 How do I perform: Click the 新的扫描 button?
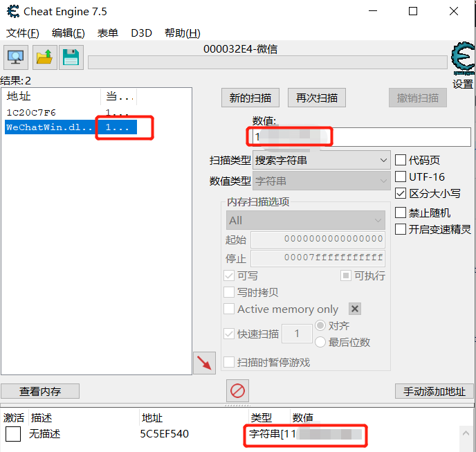(250, 98)
